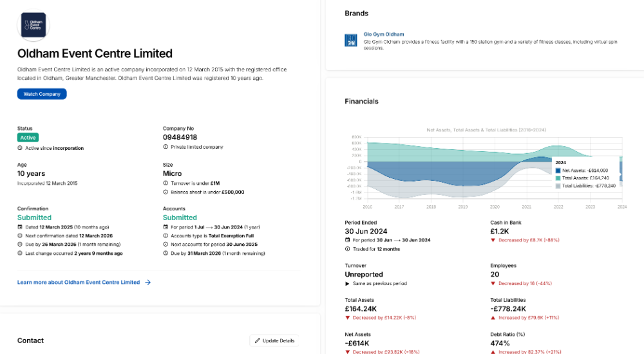Click the Watch Company button

(42, 94)
